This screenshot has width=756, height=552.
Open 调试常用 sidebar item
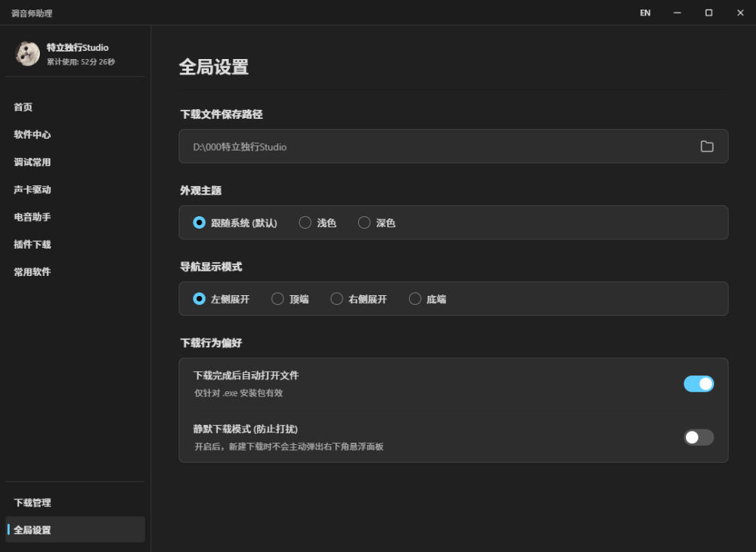(32, 162)
